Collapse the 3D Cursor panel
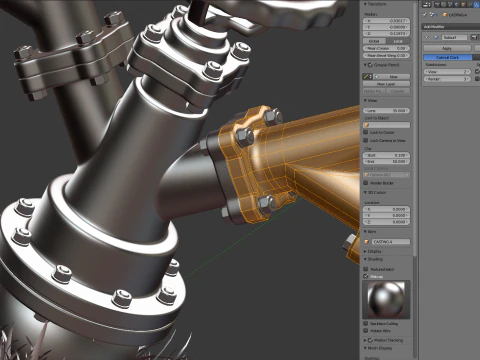The image size is (480, 360). pyautogui.click(x=365, y=192)
